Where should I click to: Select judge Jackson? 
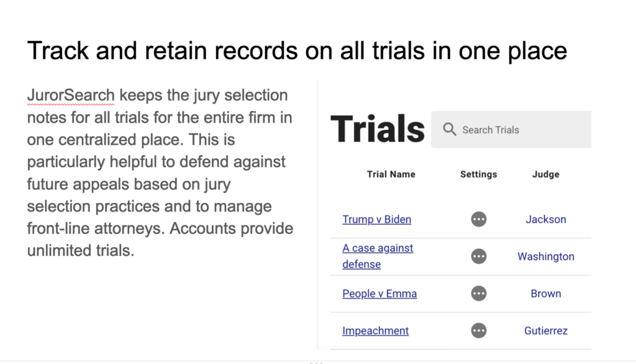tap(546, 219)
